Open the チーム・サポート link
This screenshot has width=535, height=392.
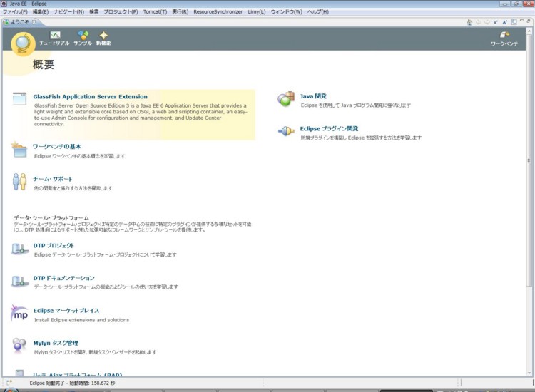tap(53, 179)
